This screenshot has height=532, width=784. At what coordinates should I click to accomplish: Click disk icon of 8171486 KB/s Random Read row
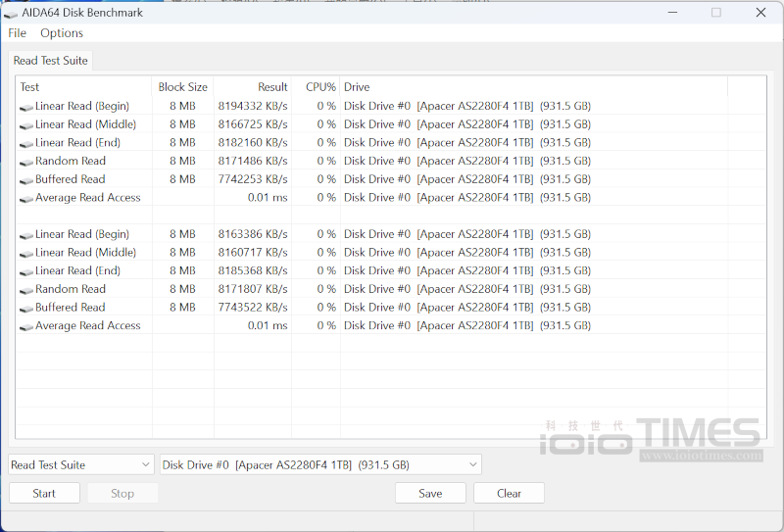click(26, 162)
